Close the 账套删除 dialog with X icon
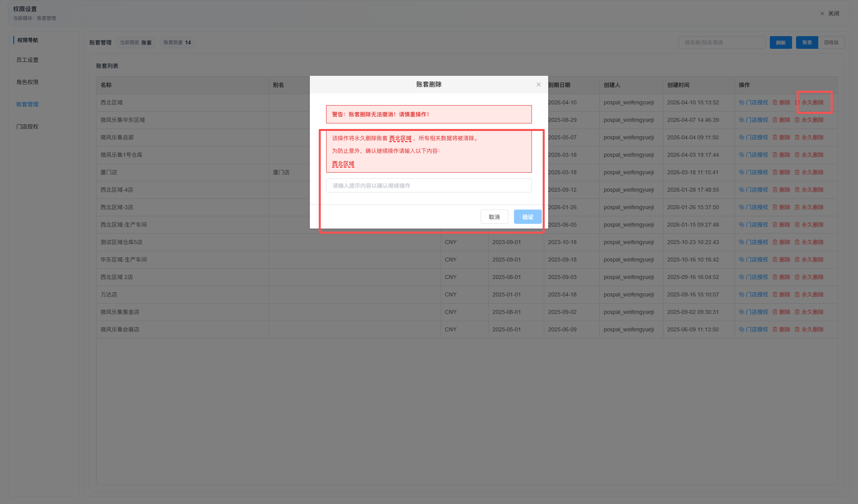This screenshot has width=858, height=504. point(539,85)
